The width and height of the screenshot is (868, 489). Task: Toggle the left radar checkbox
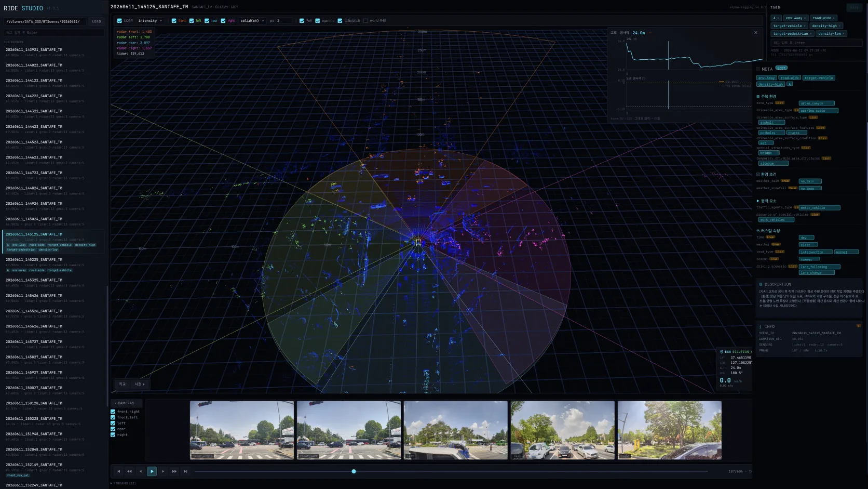point(192,21)
